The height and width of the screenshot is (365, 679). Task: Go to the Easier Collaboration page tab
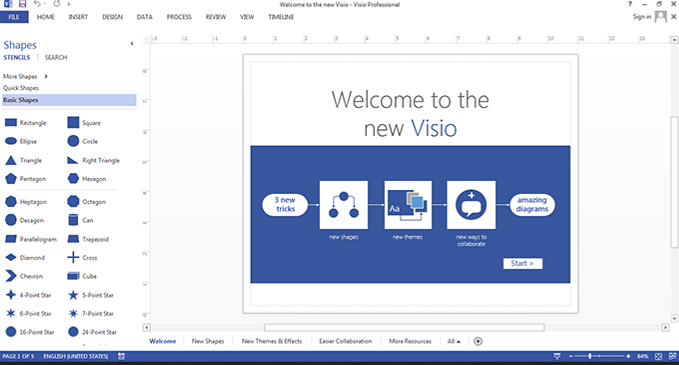[345, 341]
